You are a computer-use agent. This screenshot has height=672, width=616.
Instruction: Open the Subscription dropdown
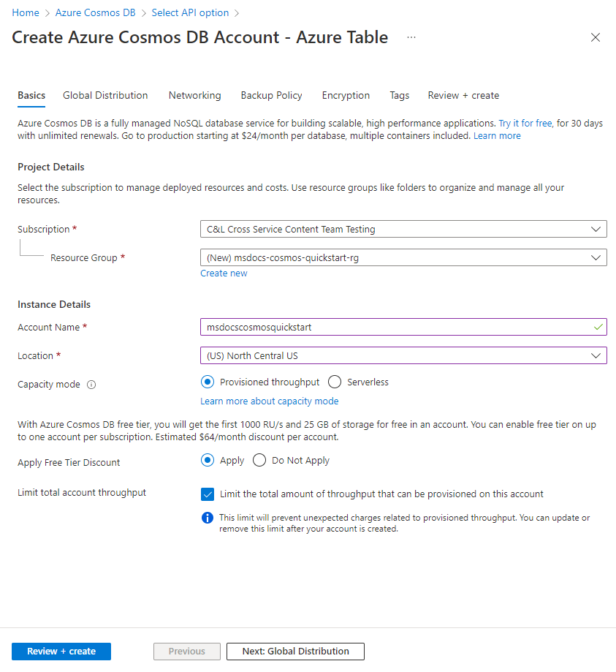coord(403,230)
